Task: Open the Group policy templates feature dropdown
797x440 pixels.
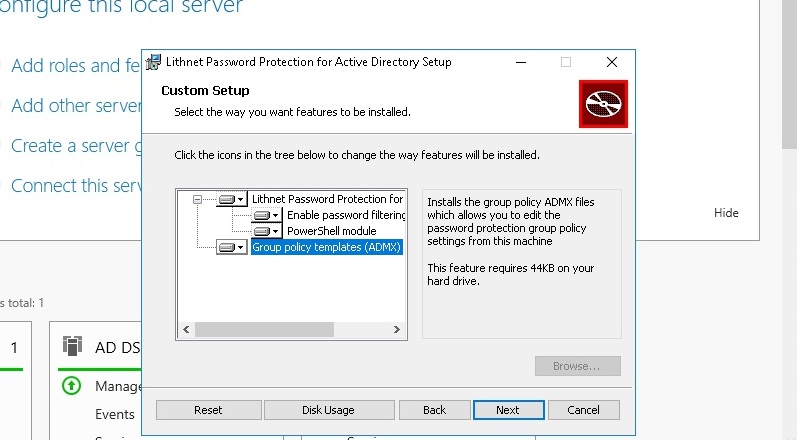Action: click(231, 247)
